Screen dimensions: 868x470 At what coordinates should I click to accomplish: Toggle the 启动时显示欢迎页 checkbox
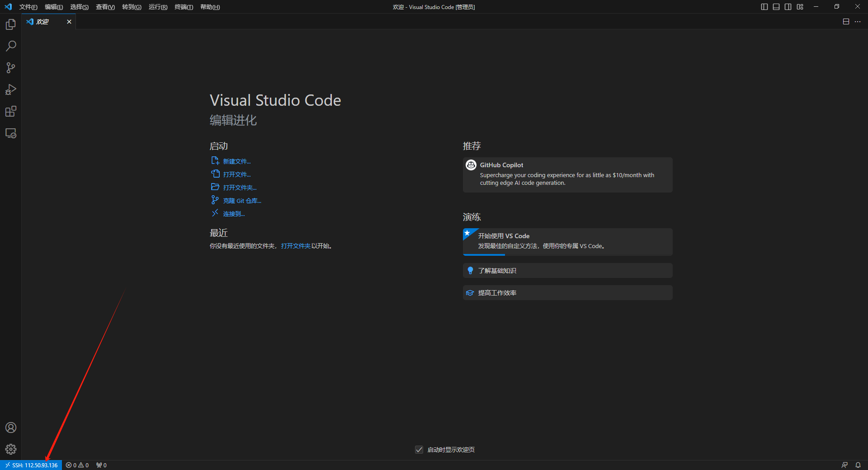(419, 450)
